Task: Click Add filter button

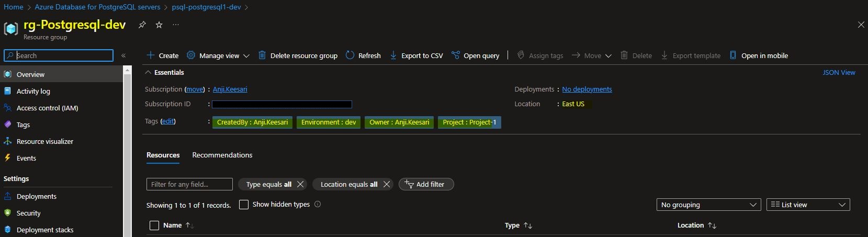Action: (x=426, y=184)
